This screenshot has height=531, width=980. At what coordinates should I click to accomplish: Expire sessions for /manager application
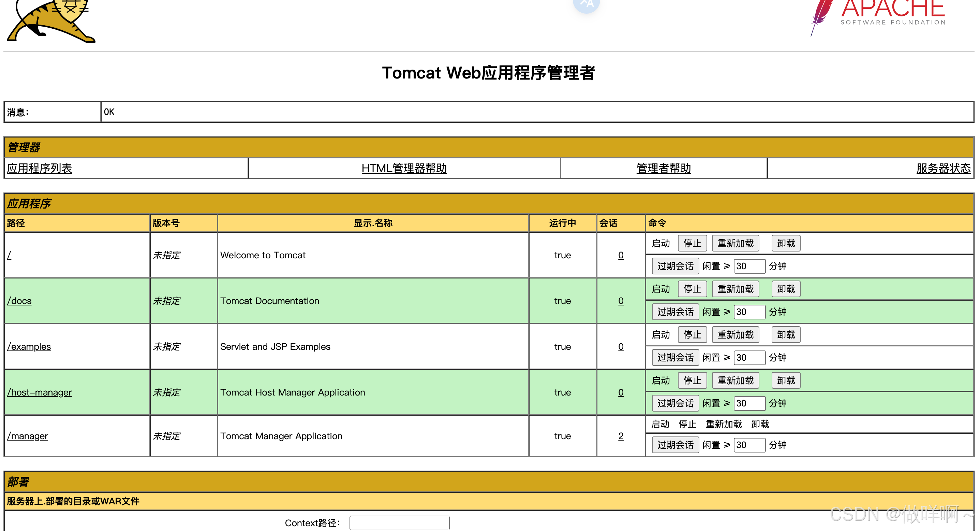pos(675,445)
